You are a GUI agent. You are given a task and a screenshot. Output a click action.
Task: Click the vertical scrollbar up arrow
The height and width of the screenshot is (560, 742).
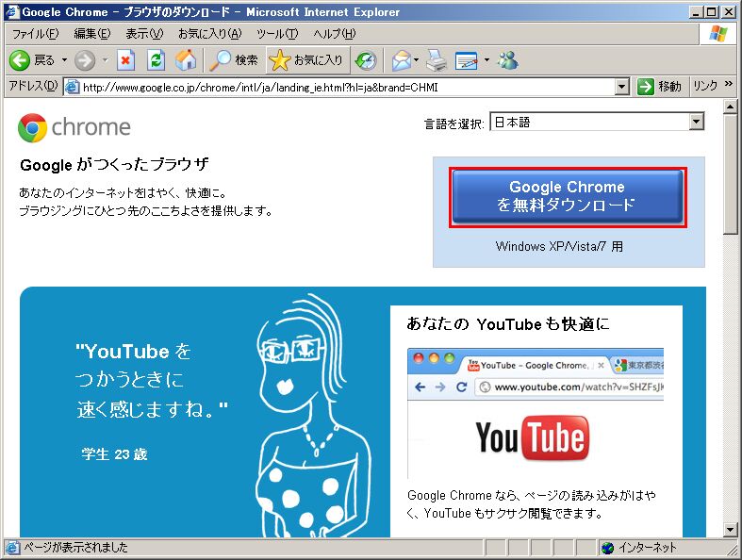(x=730, y=107)
